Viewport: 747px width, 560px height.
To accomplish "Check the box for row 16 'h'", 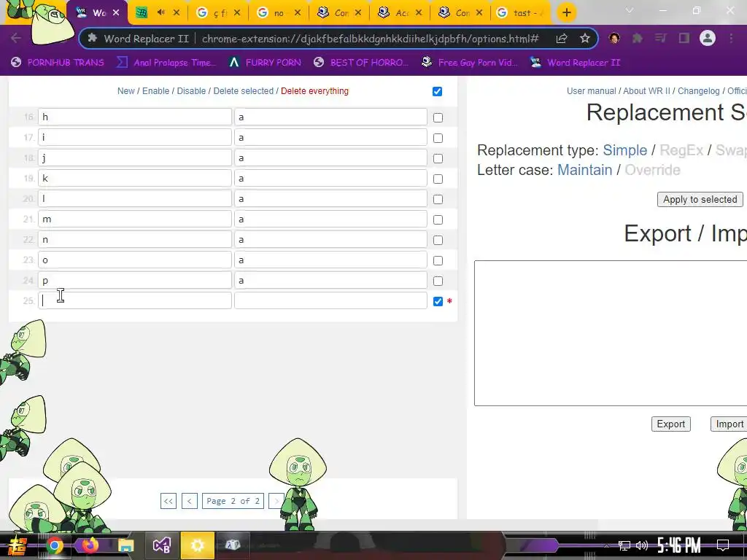I will (438, 117).
